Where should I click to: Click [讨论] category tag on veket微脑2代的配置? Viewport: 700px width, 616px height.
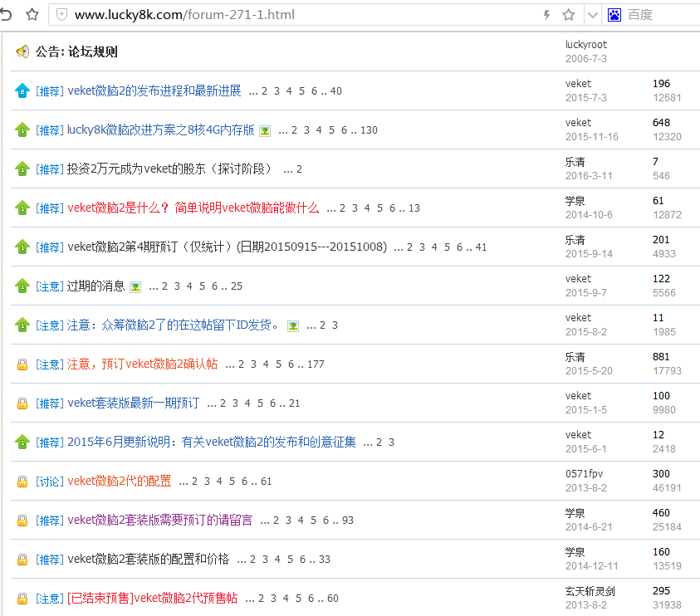pyautogui.click(x=50, y=482)
